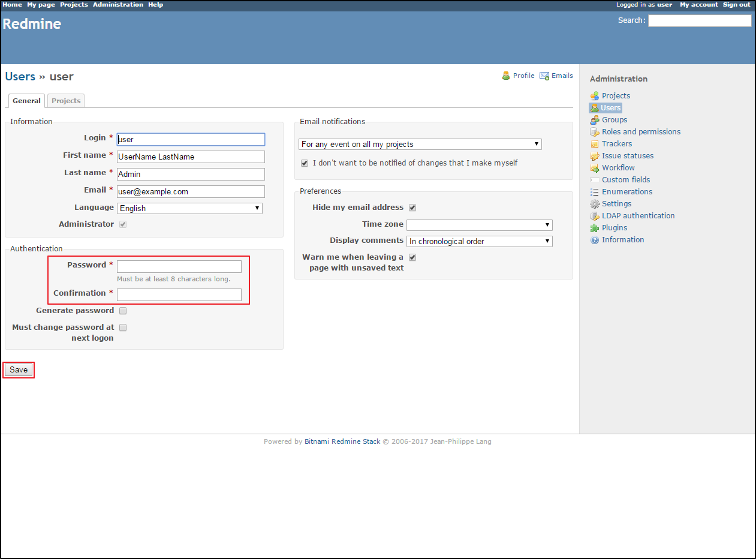Click the Enumerations list icon
Image resolution: width=756 pixels, height=559 pixels.
[595, 192]
